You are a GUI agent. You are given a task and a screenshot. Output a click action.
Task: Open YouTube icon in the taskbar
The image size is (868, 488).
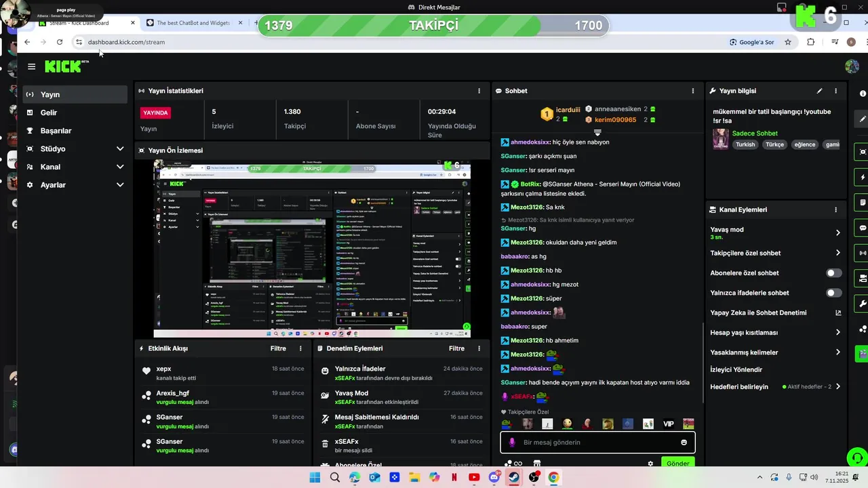[474, 478]
